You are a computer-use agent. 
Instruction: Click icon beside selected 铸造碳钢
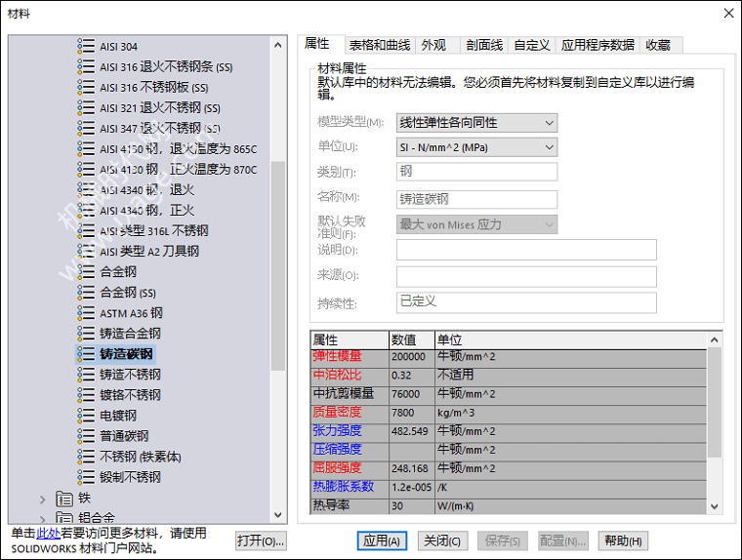(86, 354)
